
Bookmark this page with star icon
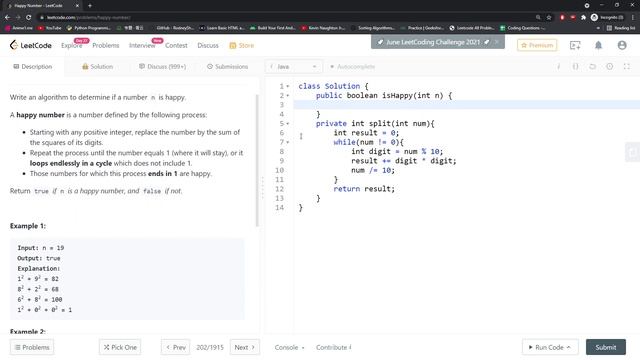tap(549, 18)
